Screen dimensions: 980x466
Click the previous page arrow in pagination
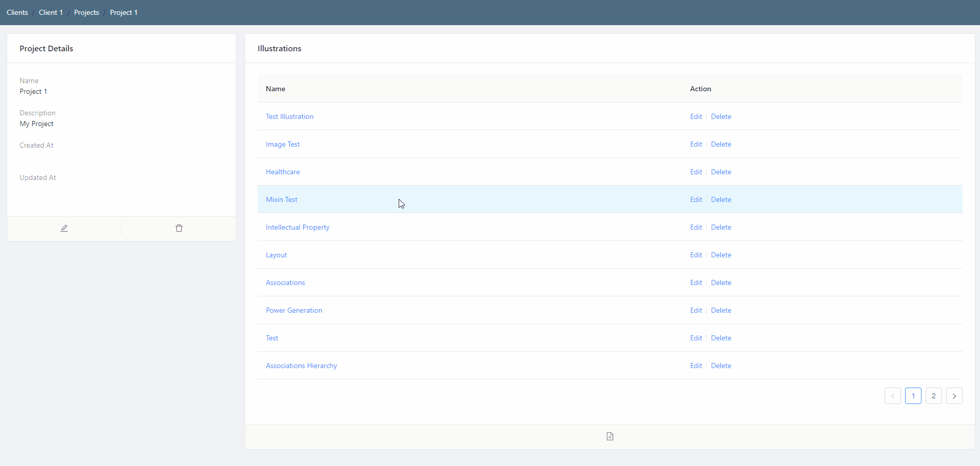pos(892,396)
